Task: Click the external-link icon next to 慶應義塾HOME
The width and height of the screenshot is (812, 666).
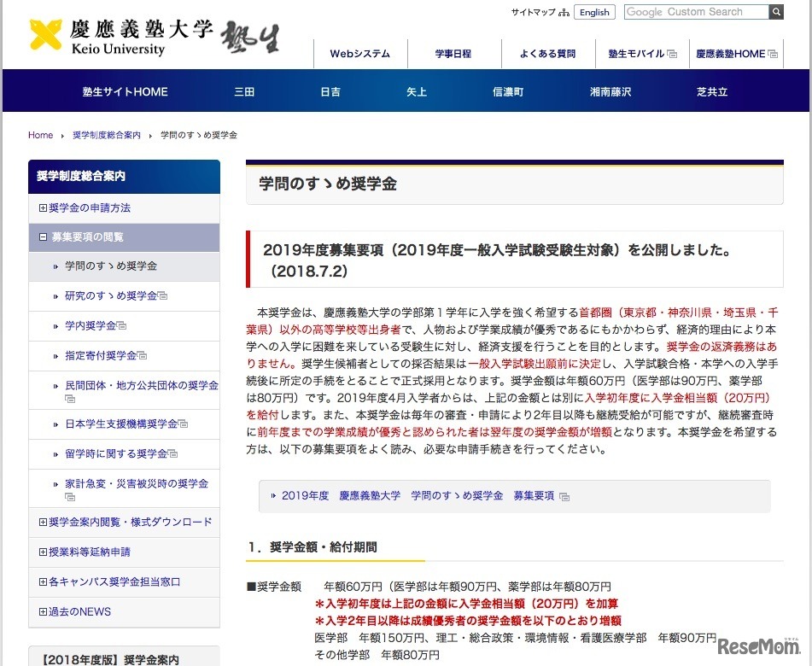Action: [772, 53]
